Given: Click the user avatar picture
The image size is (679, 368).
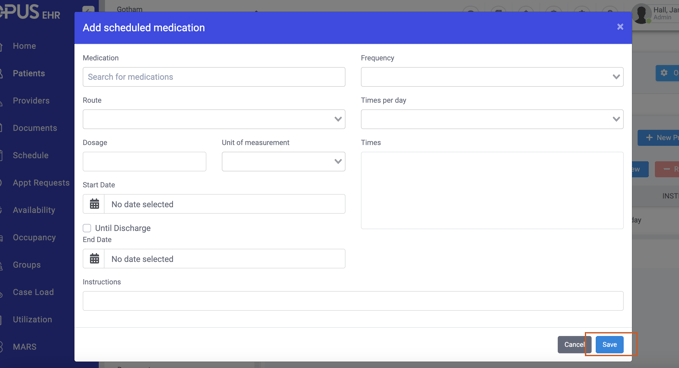Looking at the screenshot, I should (642, 13).
